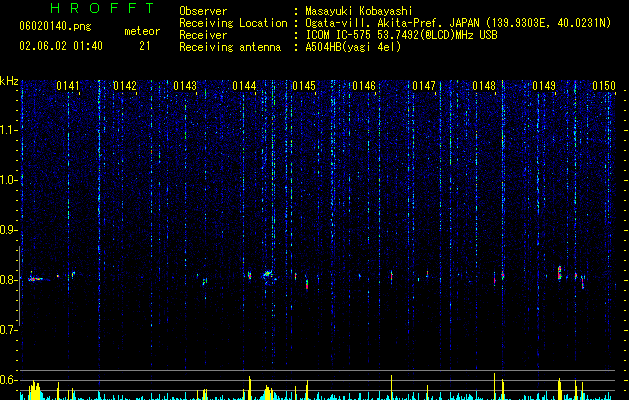The image size is (629, 400).
Task: Click the red meteor echo just before 0149
Action: pyautogui.click(x=560, y=272)
